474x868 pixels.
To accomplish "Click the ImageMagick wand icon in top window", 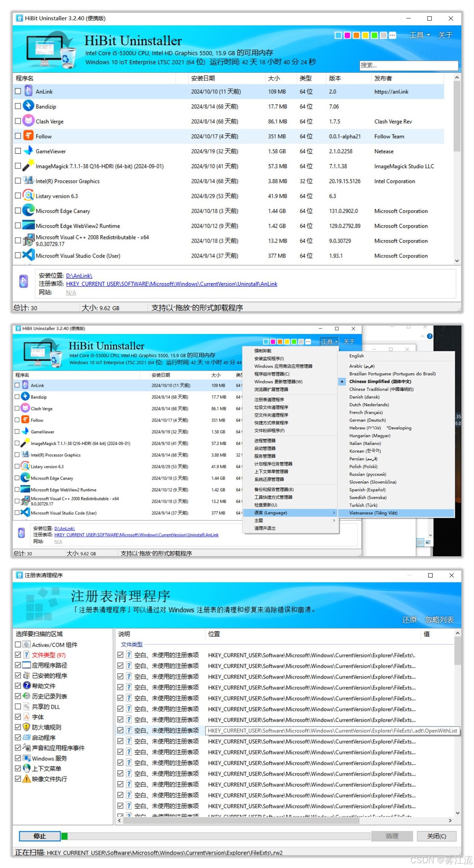I will tap(29, 166).
